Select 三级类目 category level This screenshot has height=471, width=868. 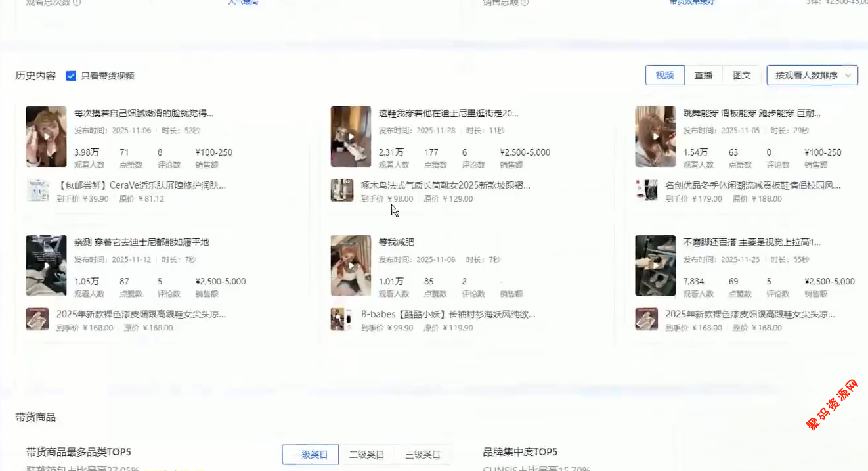pos(423,455)
